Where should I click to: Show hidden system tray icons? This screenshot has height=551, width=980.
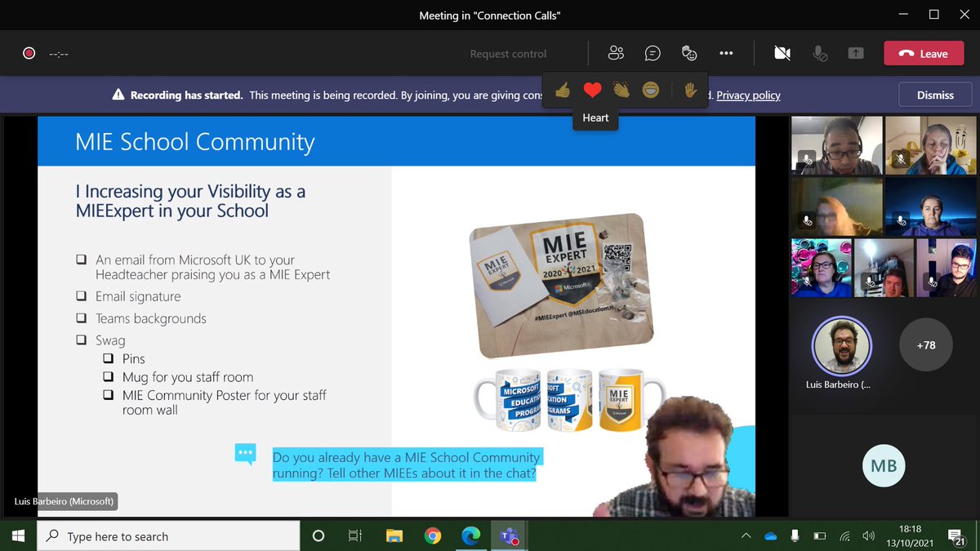pyautogui.click(x=746, y=536)
